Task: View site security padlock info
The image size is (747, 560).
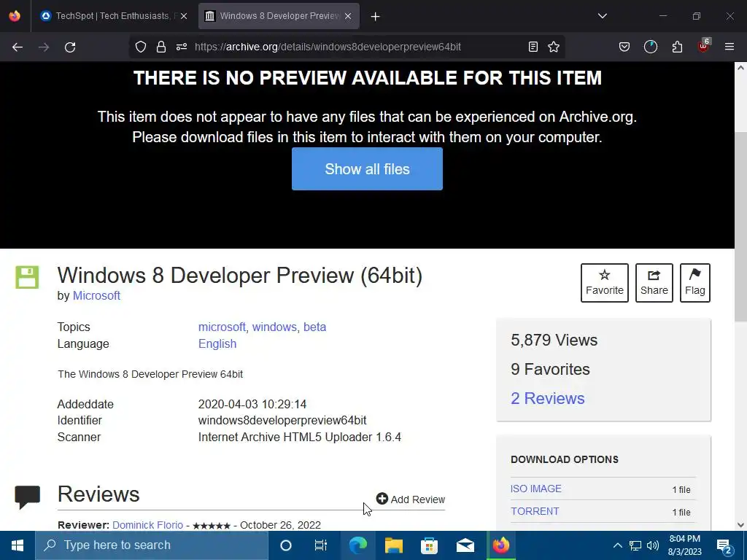Action: tap(161, 47)
